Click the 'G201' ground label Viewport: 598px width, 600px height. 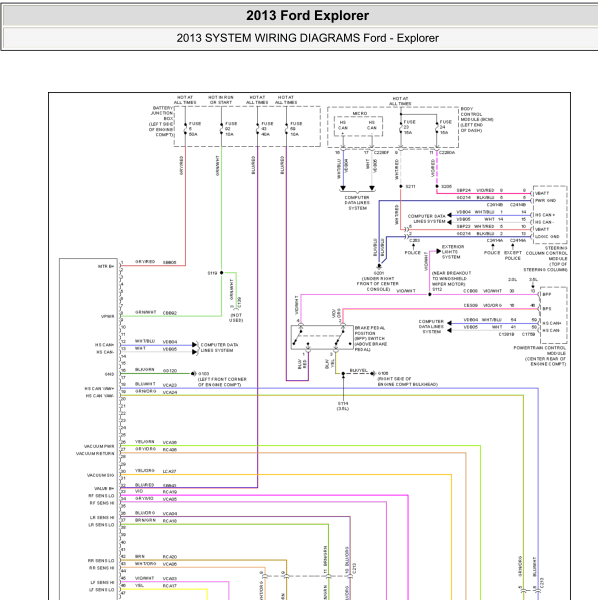(x=379, y=273)
